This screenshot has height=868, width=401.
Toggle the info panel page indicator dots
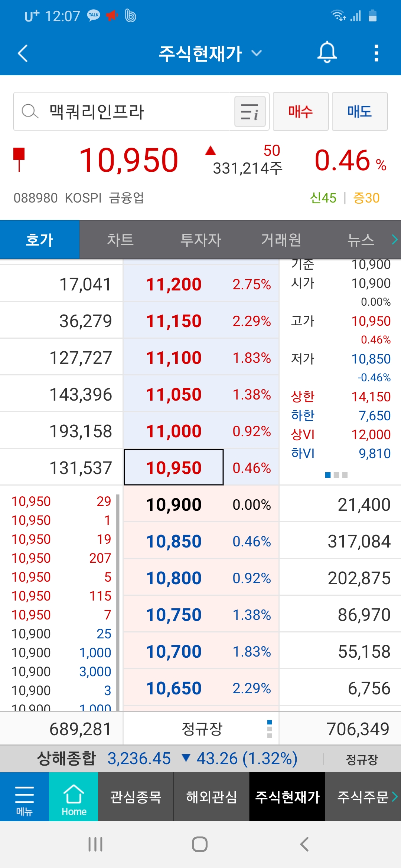[336, 475]
